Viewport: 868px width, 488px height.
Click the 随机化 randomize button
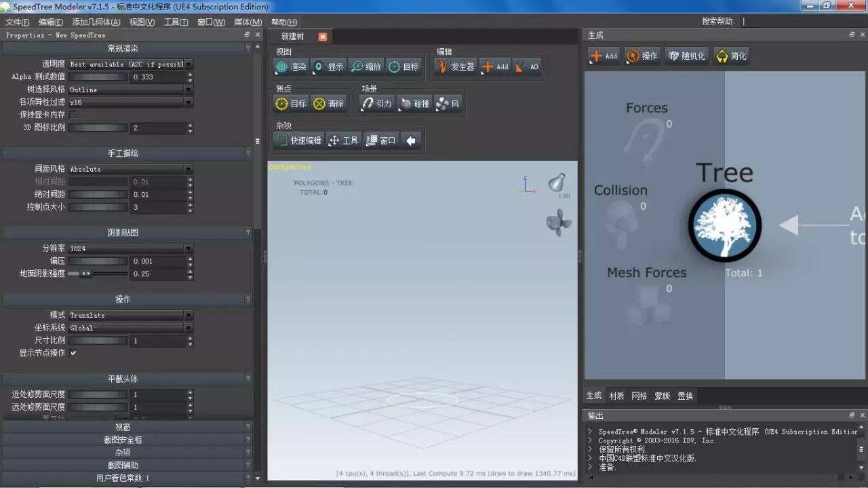(686, 56)
